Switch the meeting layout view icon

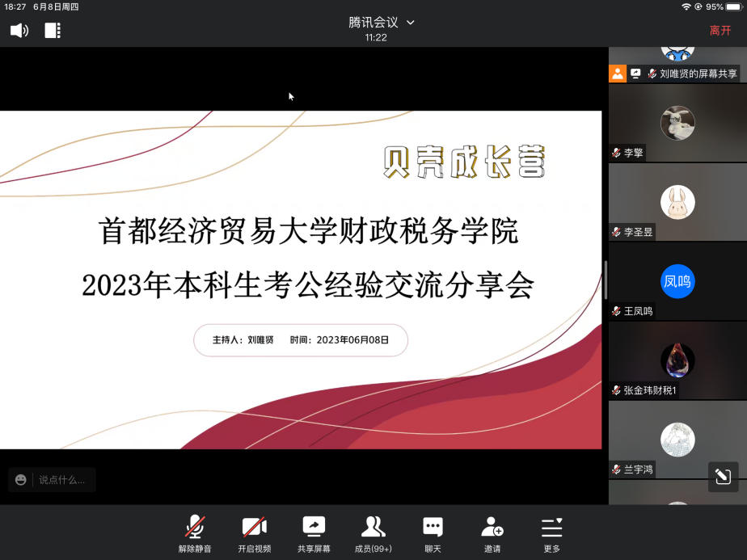(x=53, y=31)
